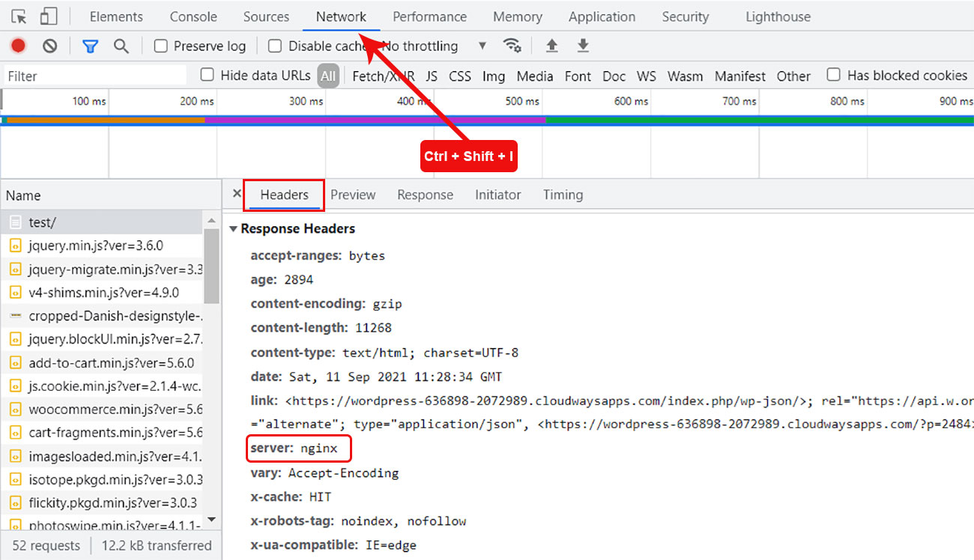974x560 pixels.
Task: Open network conditions wifi icon
Action: (512, 46)
